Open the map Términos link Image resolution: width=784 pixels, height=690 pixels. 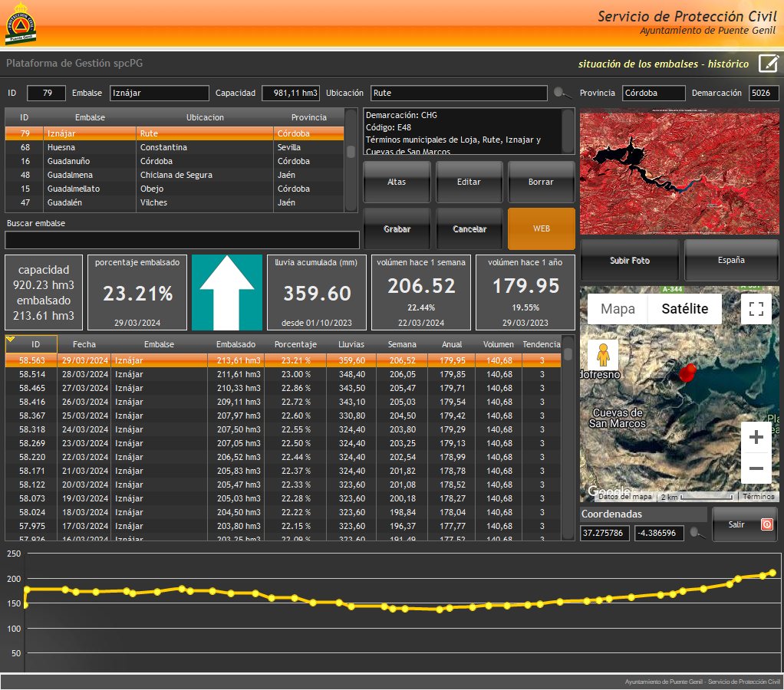[758, 497]
